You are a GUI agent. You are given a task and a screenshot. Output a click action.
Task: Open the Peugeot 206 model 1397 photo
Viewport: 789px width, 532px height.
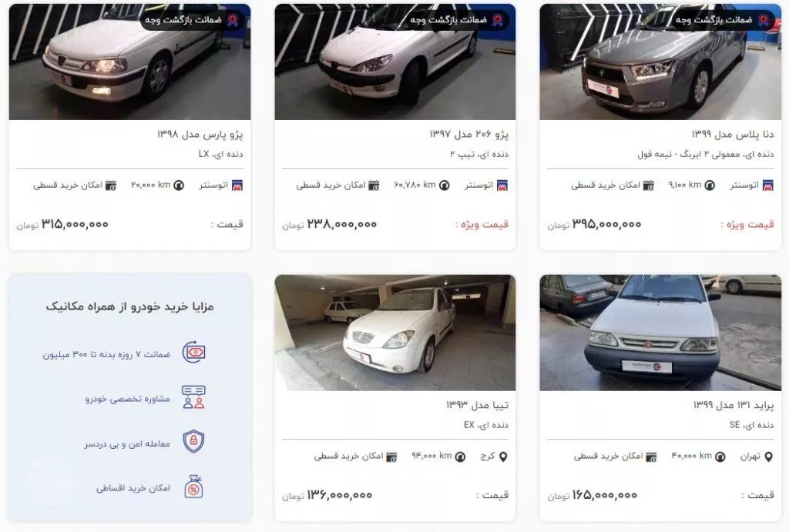(395, 62)
